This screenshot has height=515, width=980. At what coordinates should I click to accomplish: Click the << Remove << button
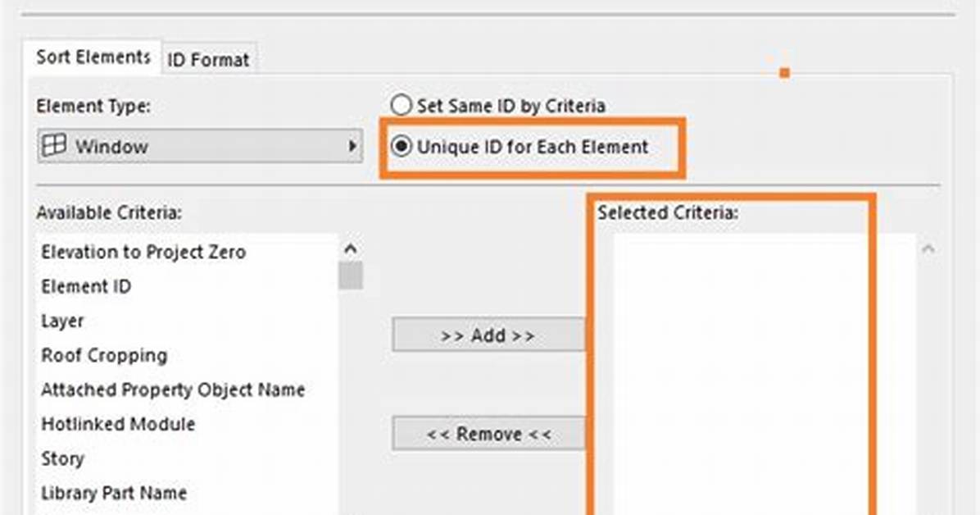click(488, 434)
